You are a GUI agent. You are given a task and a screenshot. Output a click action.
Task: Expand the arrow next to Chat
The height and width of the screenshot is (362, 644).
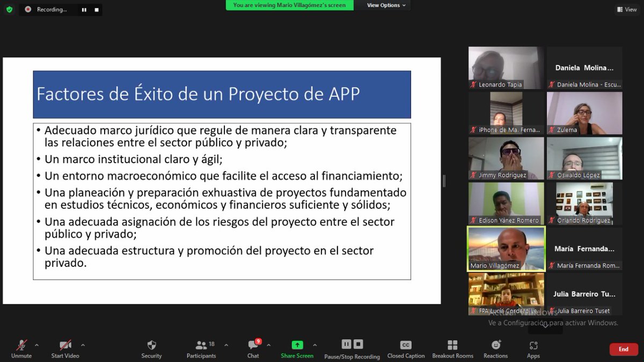click(268, 345)
